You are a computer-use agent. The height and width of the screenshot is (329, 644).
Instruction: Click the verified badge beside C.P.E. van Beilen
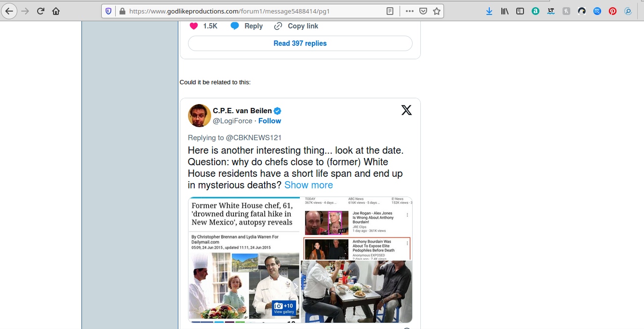278,111
